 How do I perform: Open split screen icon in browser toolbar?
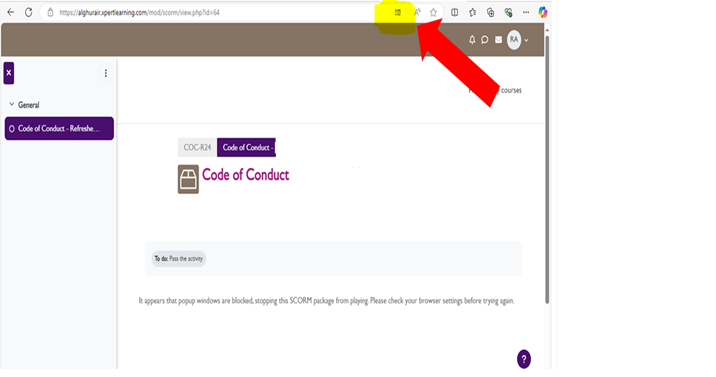[x=454, y=12]
